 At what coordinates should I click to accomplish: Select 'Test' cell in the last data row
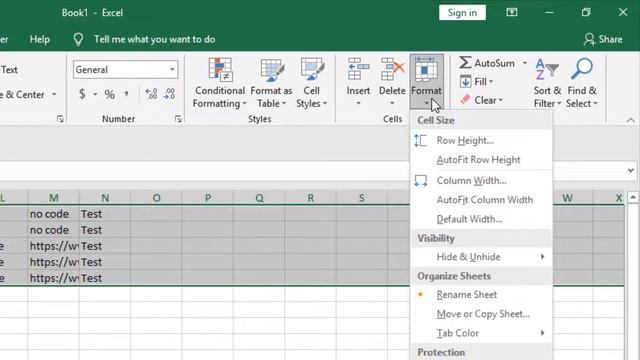pos(105,278)
